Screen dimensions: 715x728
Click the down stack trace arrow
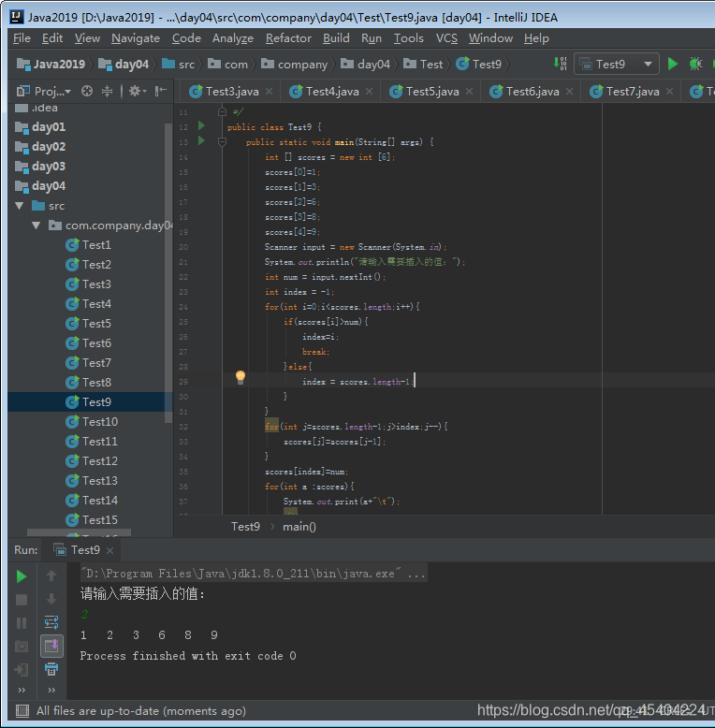(51, 599)
